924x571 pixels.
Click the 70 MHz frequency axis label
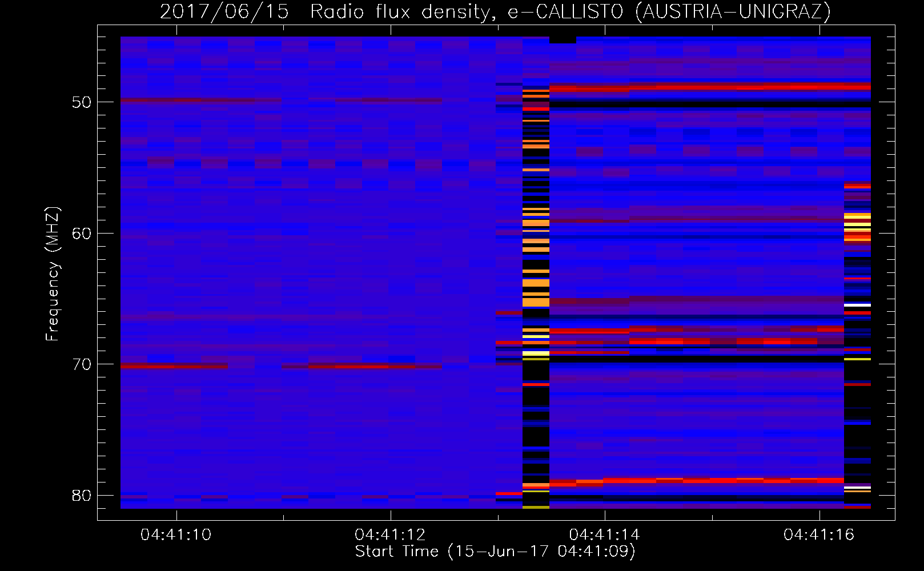(82, 364)
